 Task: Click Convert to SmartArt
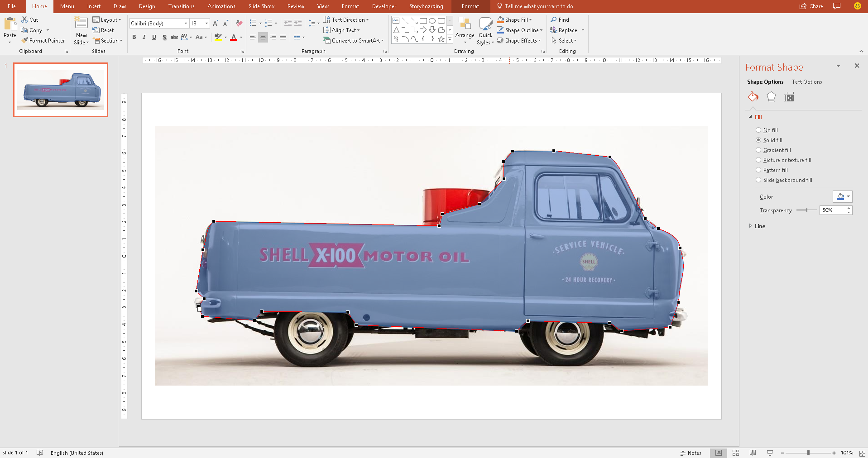pyautogui.click(x=353, y=40)
